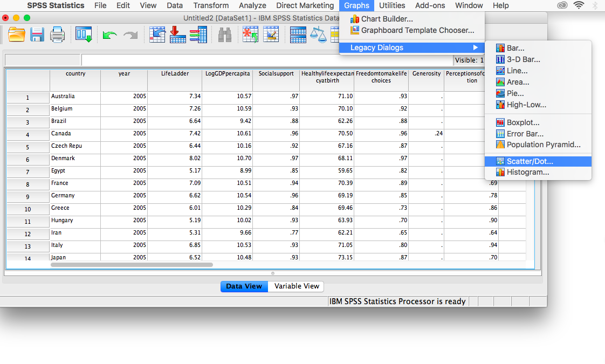
Task: Open the Variables info toolbar icon
Action: point(198,35)
